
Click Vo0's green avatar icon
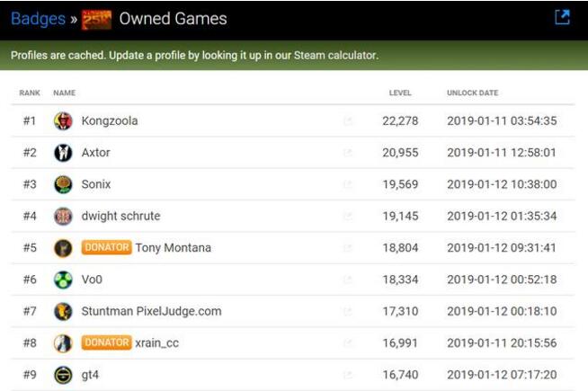63,280
